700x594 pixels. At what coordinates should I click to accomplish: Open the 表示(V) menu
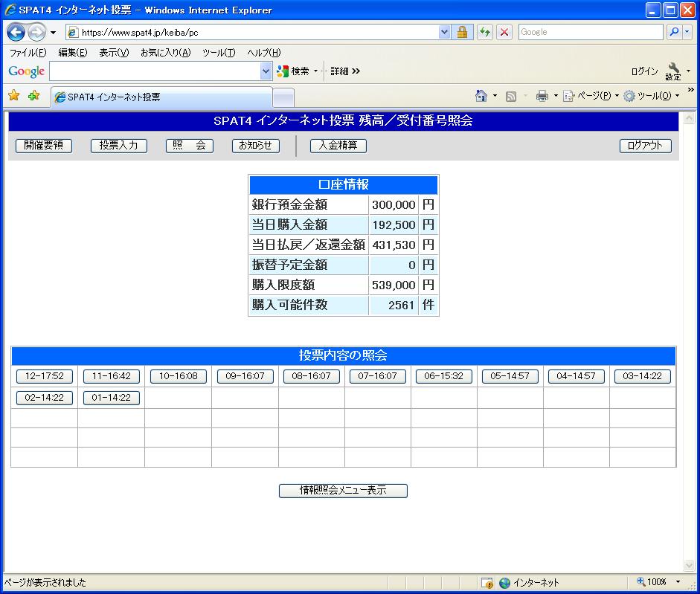tap(114, 53)
